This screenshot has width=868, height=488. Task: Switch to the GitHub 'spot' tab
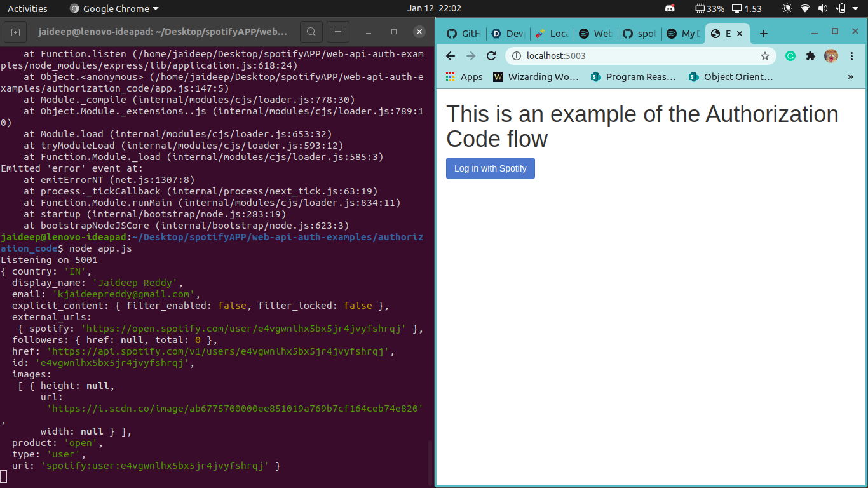point(640,34)
